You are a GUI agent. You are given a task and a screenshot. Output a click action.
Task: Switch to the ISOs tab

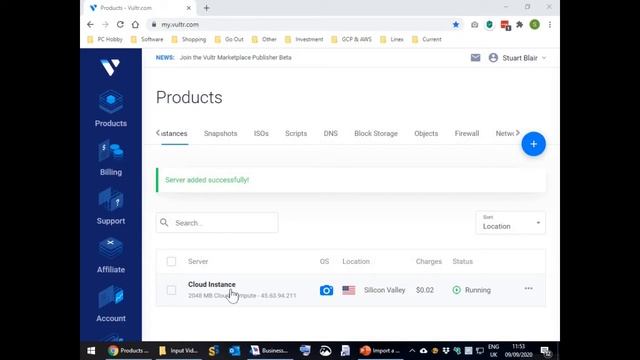pyautogui.click(x=261, y=133)
